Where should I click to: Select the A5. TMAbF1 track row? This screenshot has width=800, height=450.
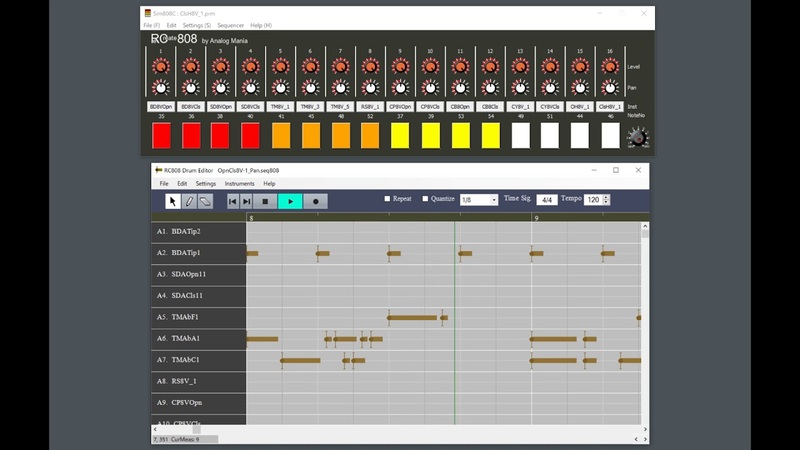click(x=196, y=317)
